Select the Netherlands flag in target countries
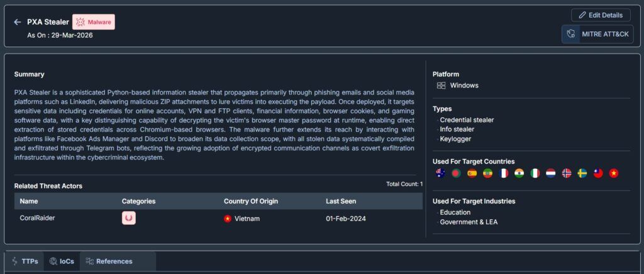 [551, 173]
